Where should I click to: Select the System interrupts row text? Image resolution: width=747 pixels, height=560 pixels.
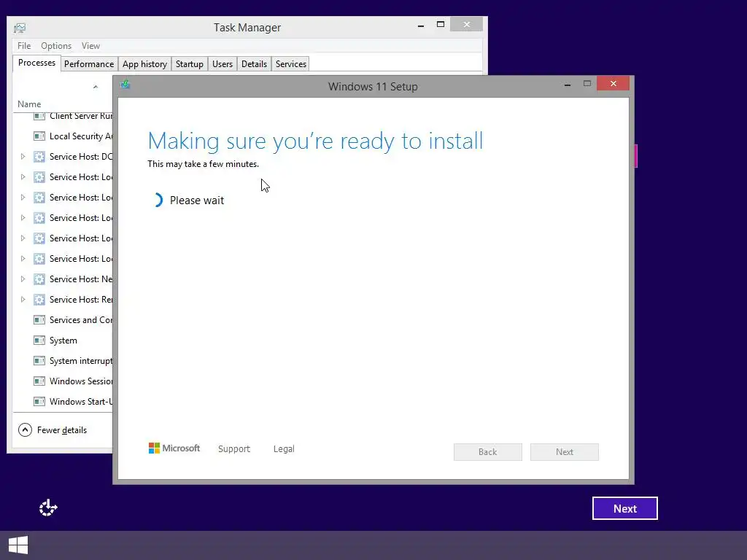(x=81, y=361)
